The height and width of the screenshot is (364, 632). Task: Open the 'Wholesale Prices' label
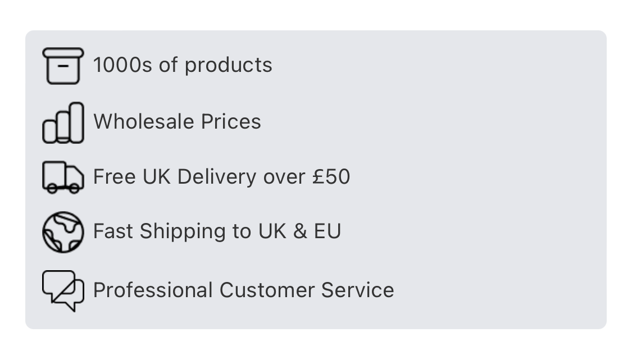point(178,121)
